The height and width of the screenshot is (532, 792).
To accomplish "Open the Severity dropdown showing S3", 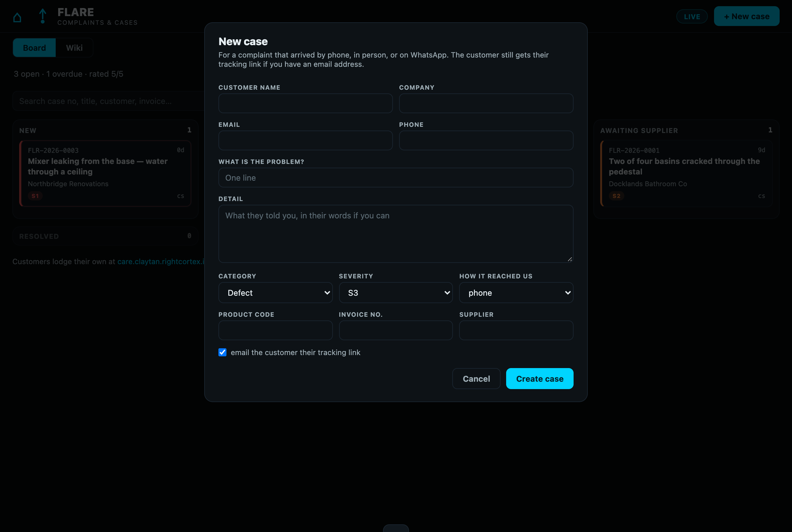I will click(x=396, y=293).
